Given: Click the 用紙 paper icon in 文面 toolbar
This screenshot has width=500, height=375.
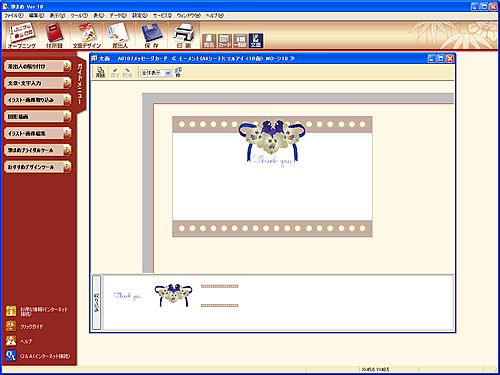Looking at the screenshot, I should coord(100,72).
